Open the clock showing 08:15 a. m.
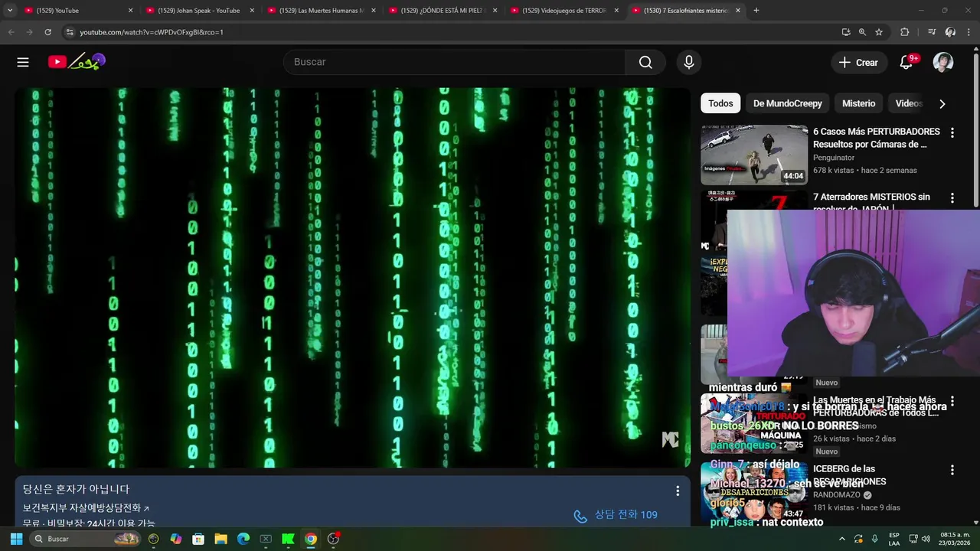Viewport: 980px width, 551px height. click(954, 539)
